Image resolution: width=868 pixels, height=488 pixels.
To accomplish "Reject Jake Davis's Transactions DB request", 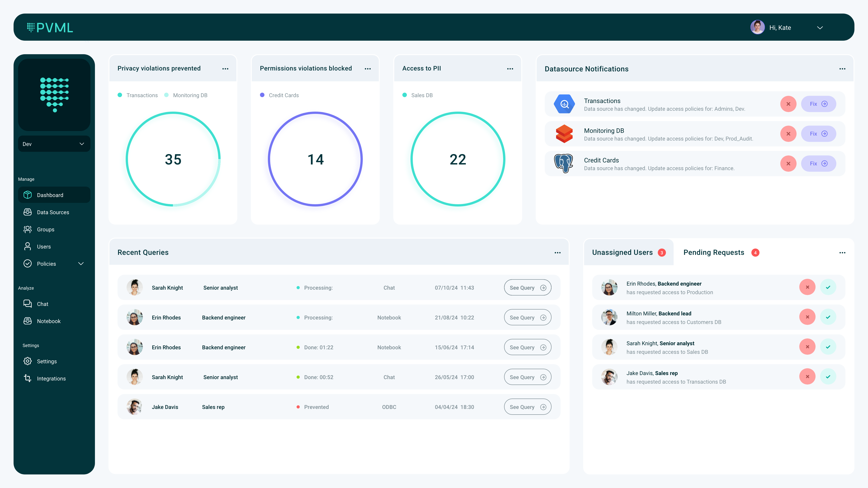I will coord(807,377).
